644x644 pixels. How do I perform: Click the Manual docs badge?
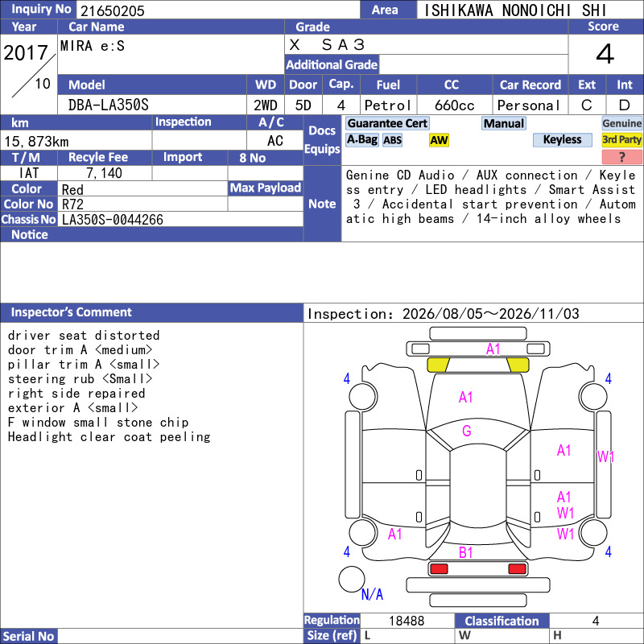pyautogui.click(x=504, y=123)
